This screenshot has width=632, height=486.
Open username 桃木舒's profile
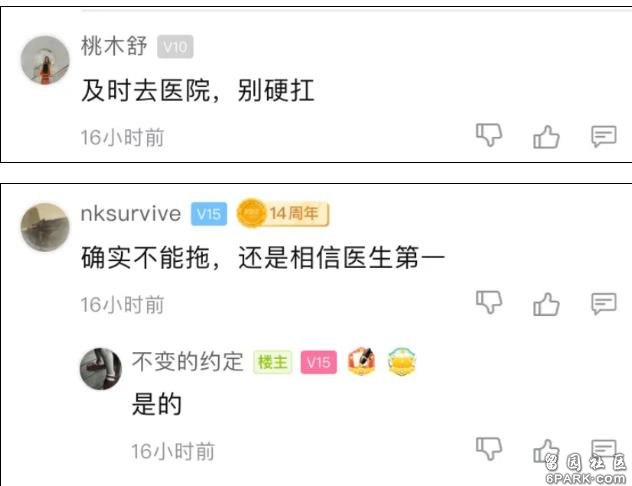pyautogui.click(x=114, y=46)
